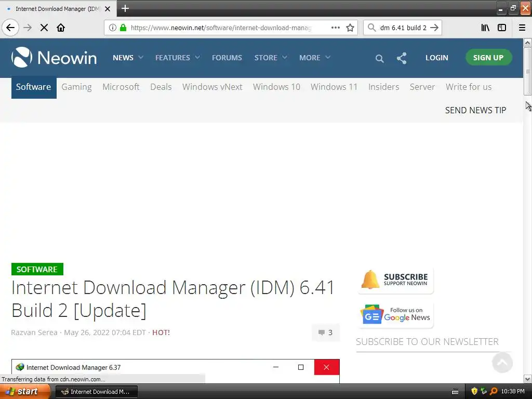Click the Neowin logo
This screenshot has height=399, width=532.
[x=54, y=57]
